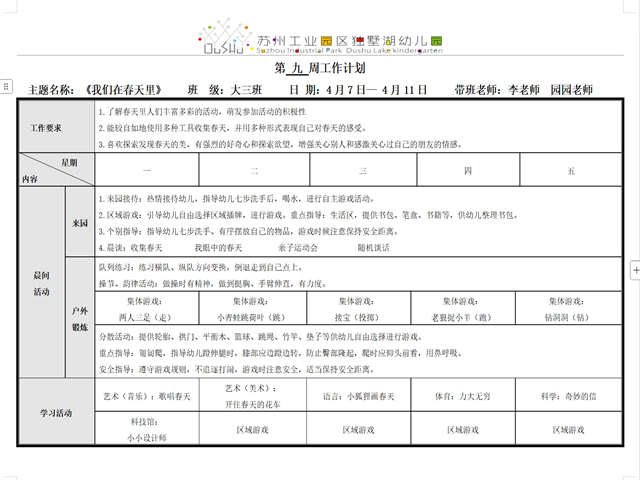Click the plus icon beside the table
The image size is (640, 480).
pyautogui.click(x=633, y=271)
